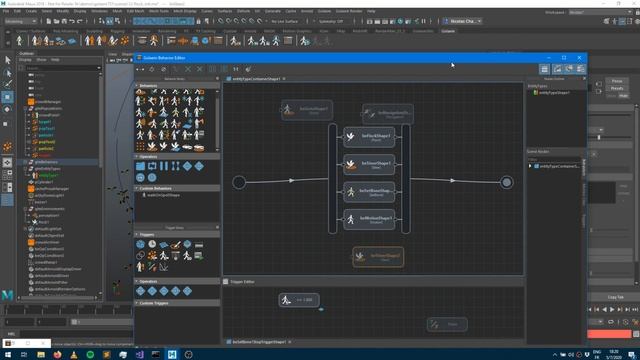Open the Outliner Display menu
The height and width of the screenshot is (360, 640).
(x=25, y=60)
